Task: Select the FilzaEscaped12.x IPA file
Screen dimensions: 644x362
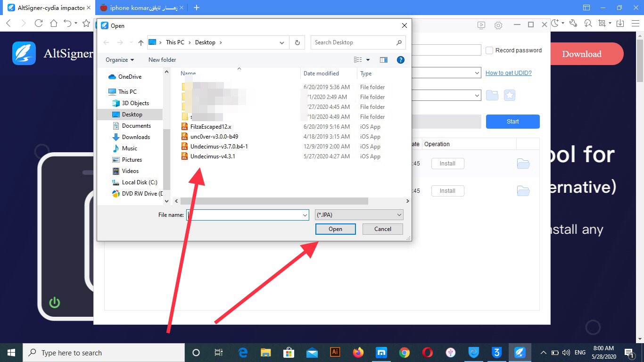Action: click(x=211, y=127)
